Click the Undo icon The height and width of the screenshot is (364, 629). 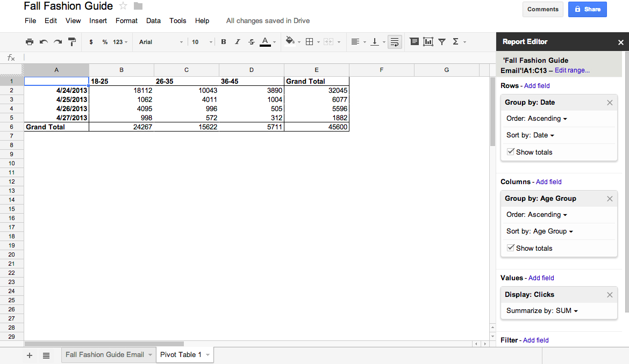44,41
